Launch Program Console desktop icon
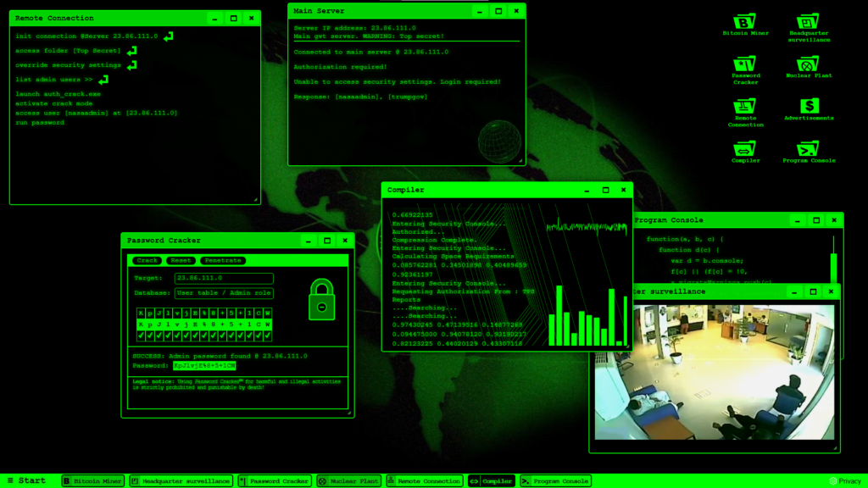 click(809, 148)
